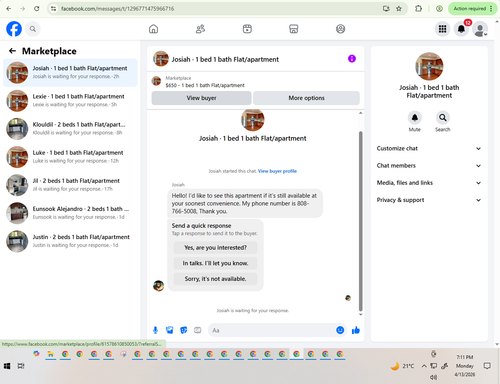Mute the conversation with bell icon
Viewport: 500px width, 384px height.
point(415,117)
